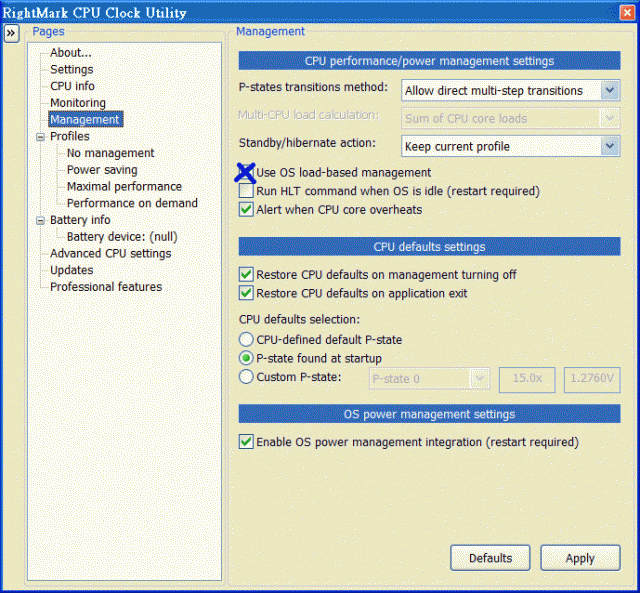Collapse the pages panel with double-chevron button
Viewport: 640px width, 593px height.
[x=11, y=33]
